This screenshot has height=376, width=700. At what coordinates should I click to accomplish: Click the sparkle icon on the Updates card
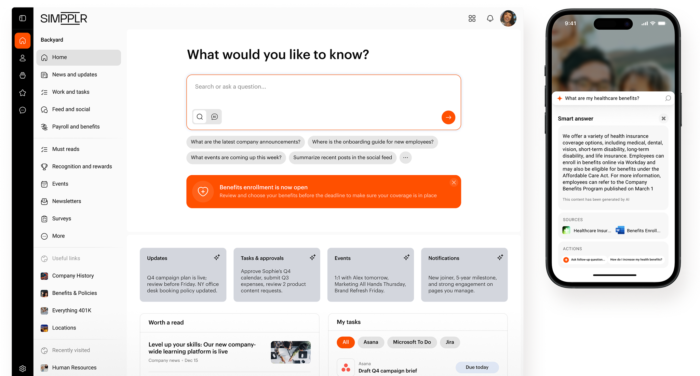click(x=217, y=257)
